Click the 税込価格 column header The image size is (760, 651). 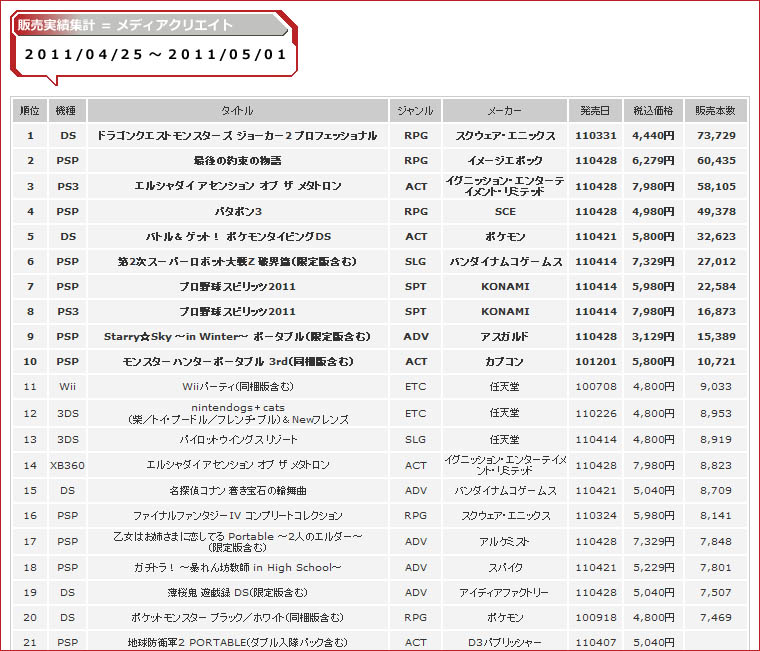click(653, 111)
